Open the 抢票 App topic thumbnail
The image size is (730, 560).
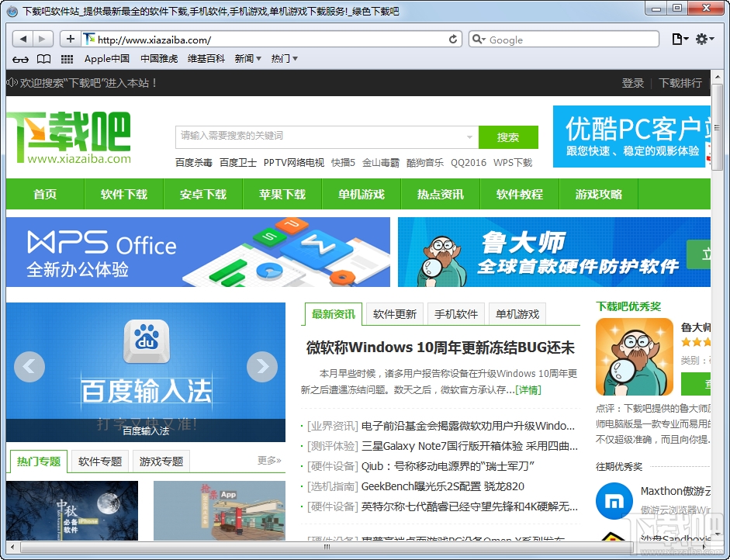220,510
